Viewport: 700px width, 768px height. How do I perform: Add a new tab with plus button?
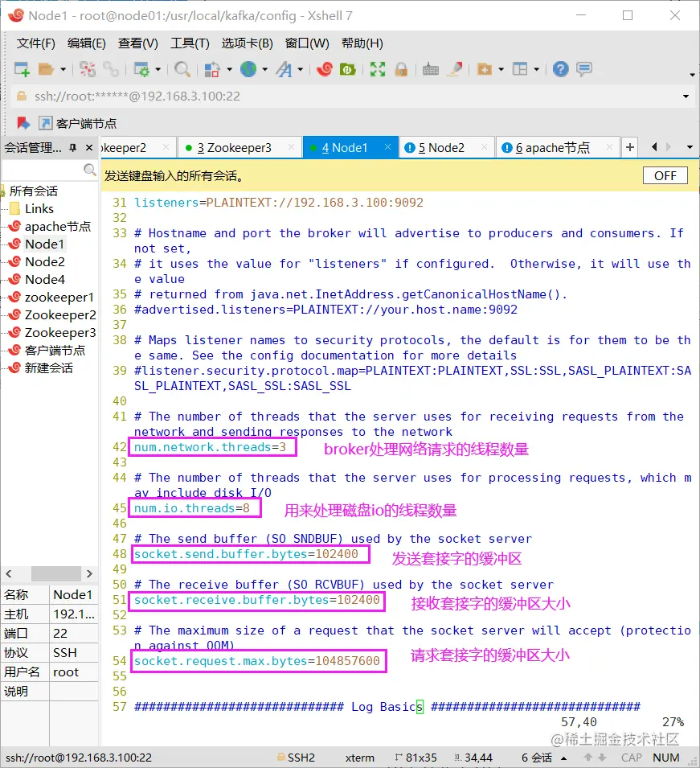pyautogui.click(x=630, y=147)
